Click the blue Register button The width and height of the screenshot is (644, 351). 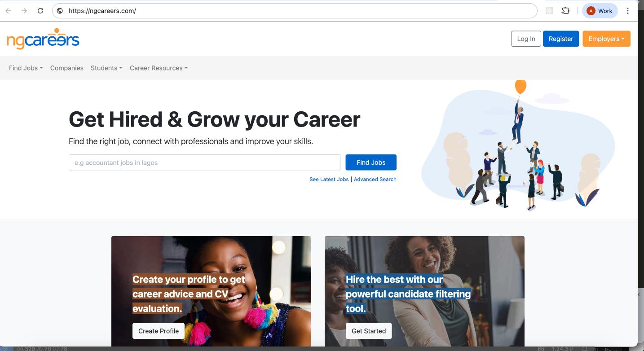coord(561,39)
